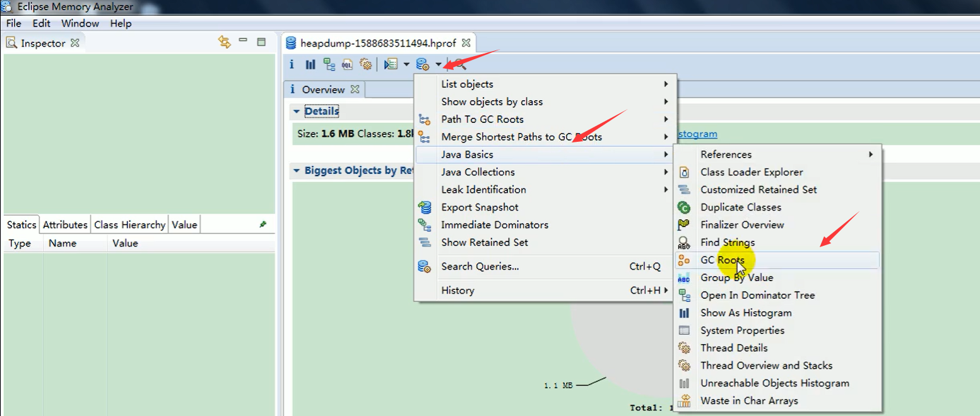Open the History submenu
The height and width of the screenshot is (416, 980).
tap(545, 291)
